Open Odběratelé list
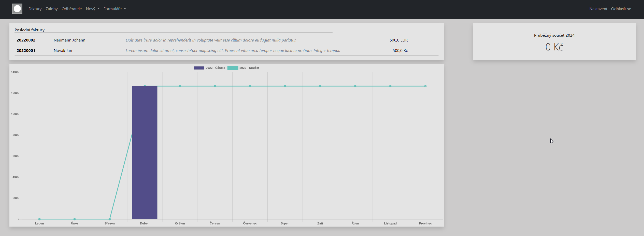This screenshot has height=236, width=644. pyautogui.click(x=72, y=9)
